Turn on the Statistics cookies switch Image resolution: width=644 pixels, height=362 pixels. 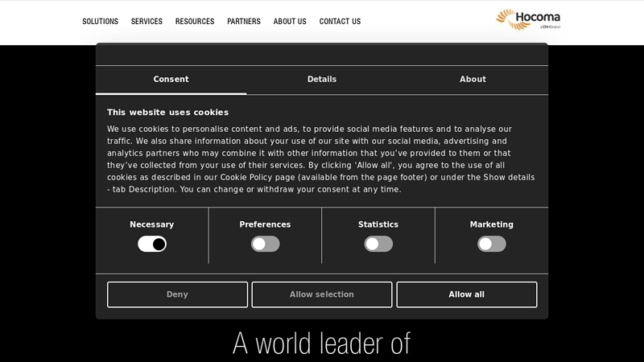378,244
